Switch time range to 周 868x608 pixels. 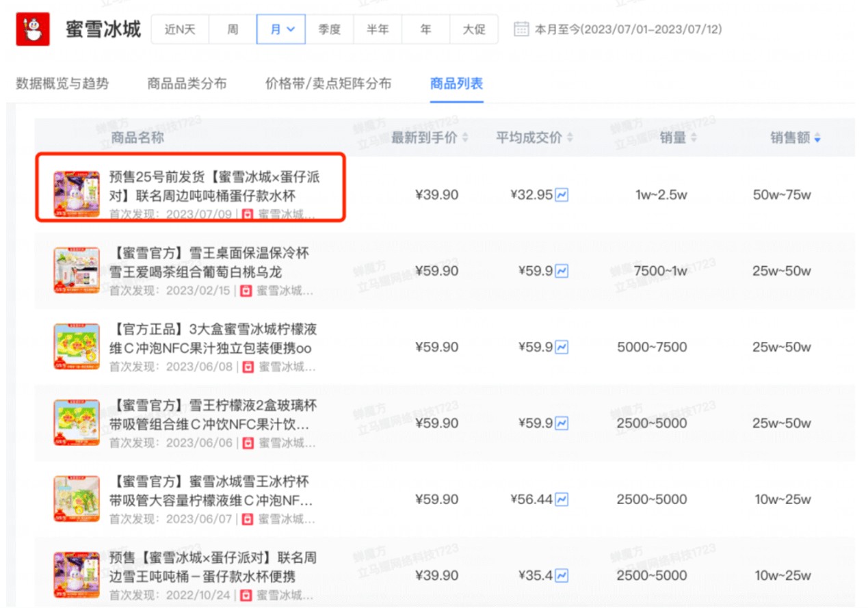click(233, 29)
